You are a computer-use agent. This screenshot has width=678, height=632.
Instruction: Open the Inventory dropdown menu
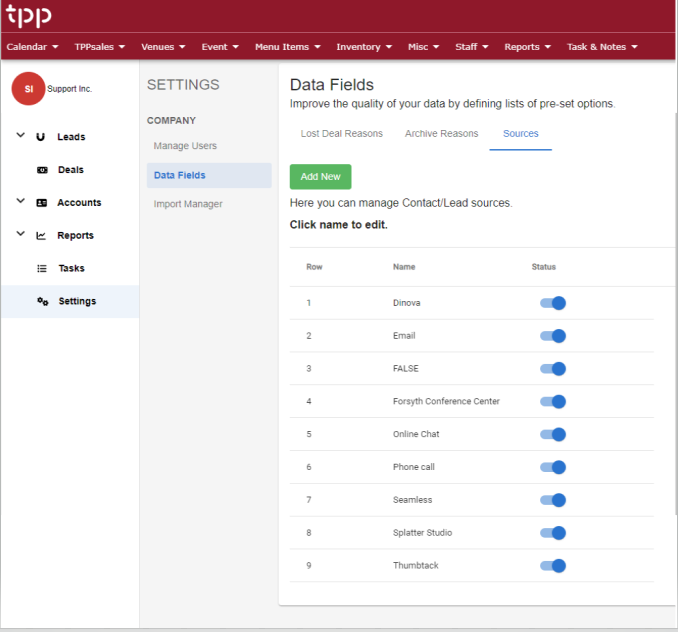pyautogui.click(x=364, y=47)
